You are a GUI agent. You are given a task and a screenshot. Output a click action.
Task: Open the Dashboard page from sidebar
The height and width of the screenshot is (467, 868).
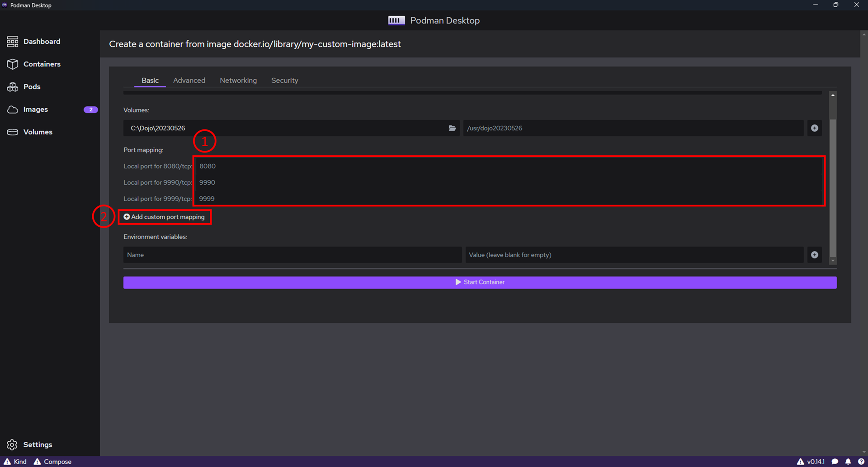tap(33, 42)
